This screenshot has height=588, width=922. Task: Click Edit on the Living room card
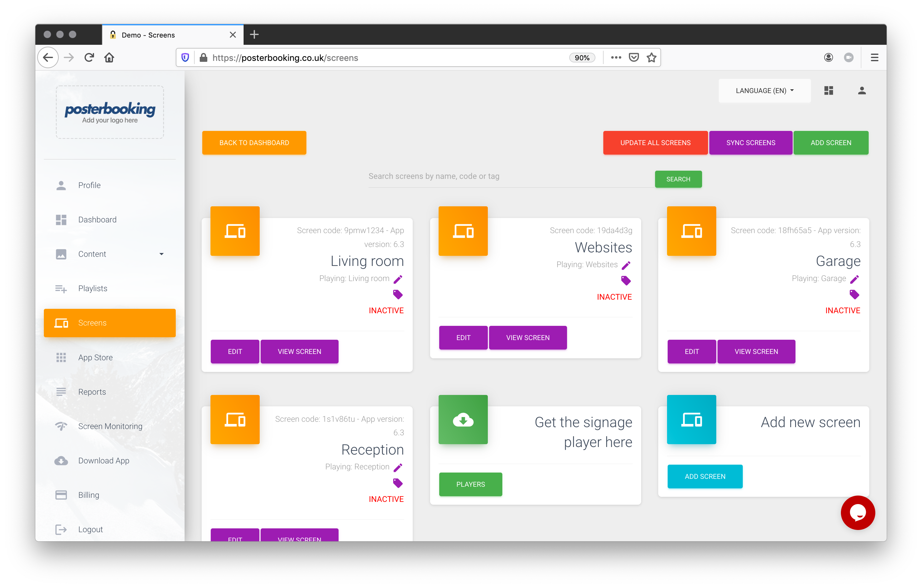[235, 351]
